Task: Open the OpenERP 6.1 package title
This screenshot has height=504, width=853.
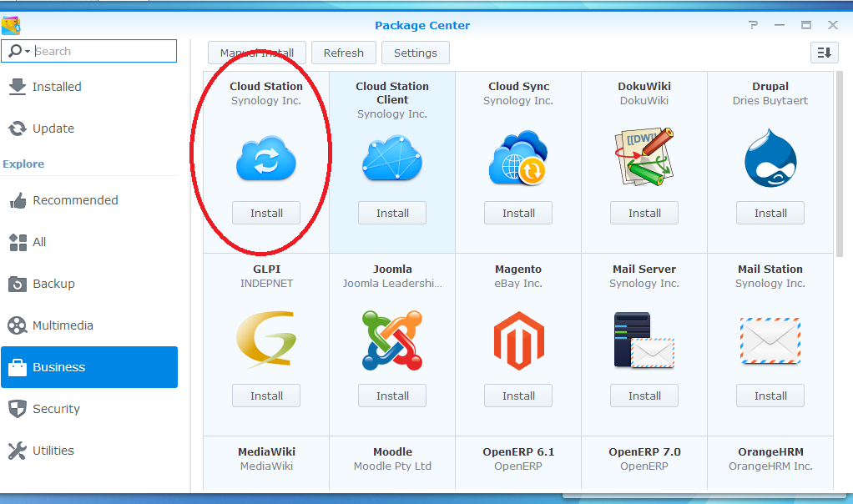Action: (518, 451)
